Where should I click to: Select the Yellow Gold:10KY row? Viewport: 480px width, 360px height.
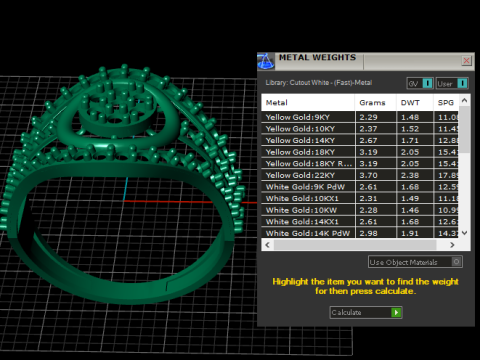(360, 129)
